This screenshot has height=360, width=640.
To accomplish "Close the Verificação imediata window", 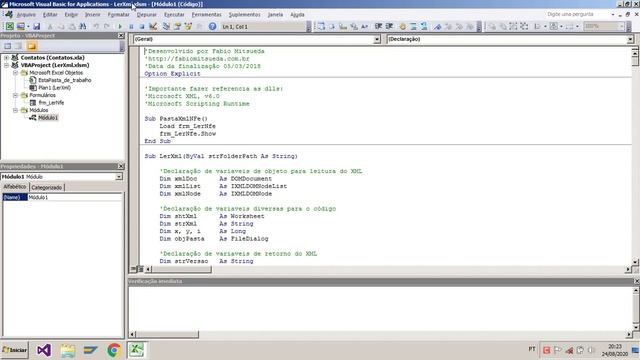I will point(636,281).
